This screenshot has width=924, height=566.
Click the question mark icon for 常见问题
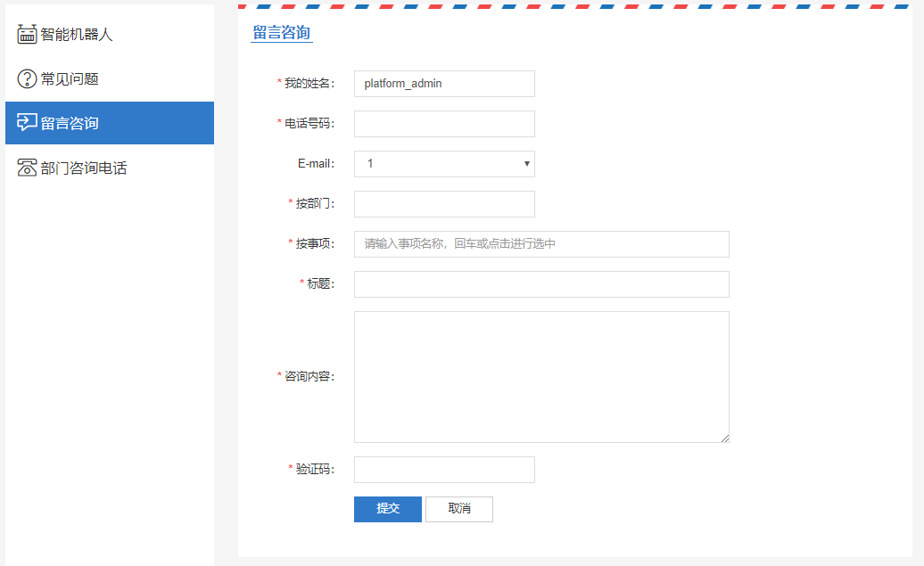[27, 78]
